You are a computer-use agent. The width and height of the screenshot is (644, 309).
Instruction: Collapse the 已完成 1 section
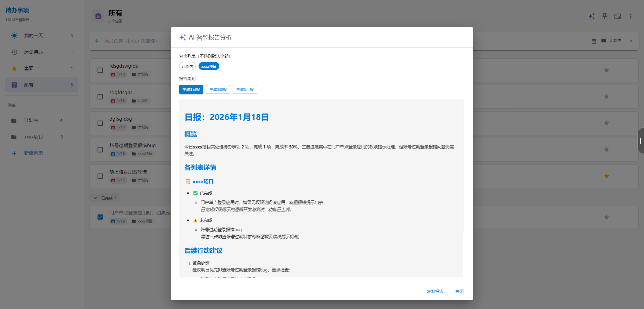click(96, 198)
